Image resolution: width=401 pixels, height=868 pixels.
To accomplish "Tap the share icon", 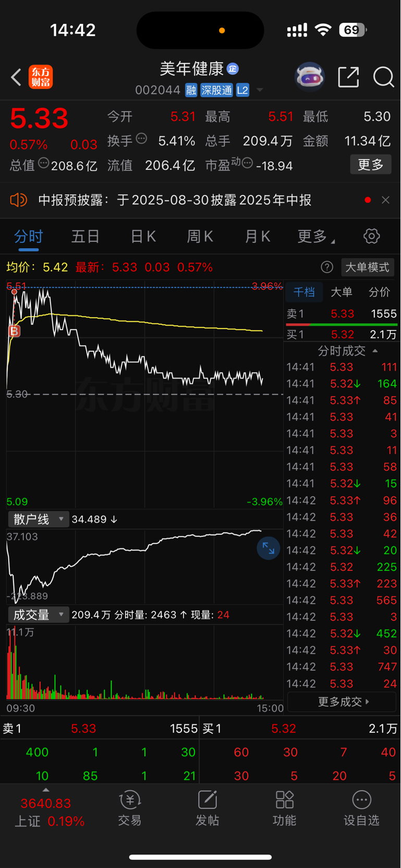I will (x=348, y=77).
